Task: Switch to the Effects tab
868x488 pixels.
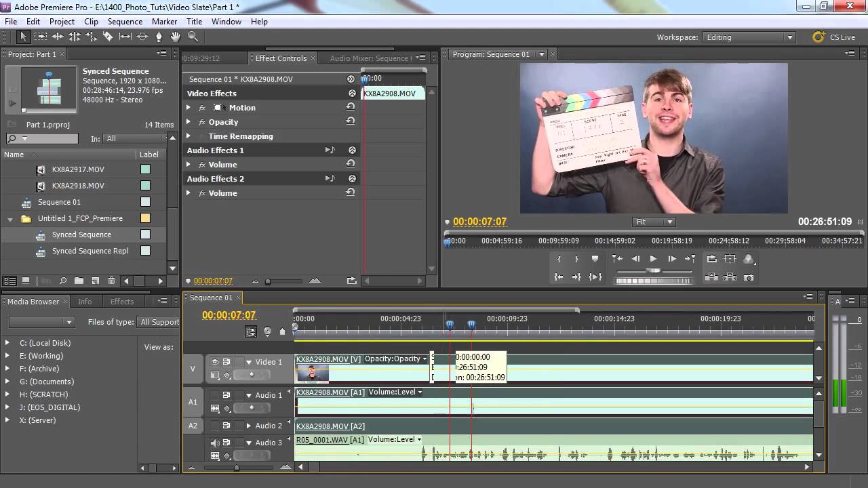Action: point(122,302)
